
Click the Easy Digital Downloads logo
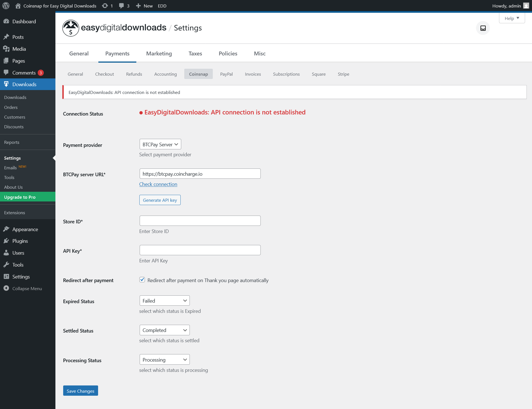pos(114,28)
